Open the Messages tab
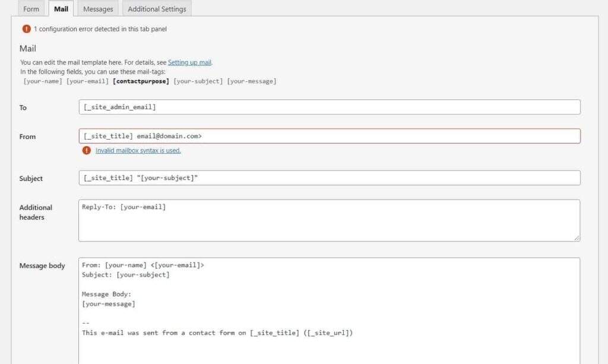This screenshot has width=608, height=364. pyautogui.click(x=98, y=9)
